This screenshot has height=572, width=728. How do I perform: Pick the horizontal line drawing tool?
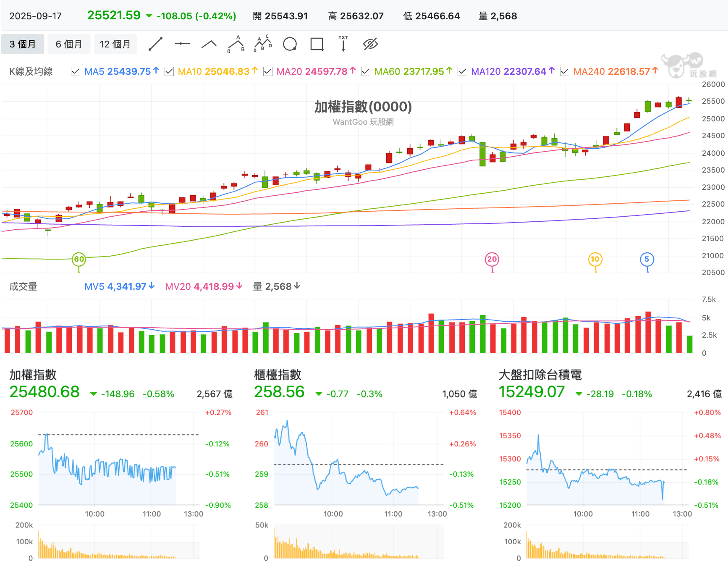(182, 44)
